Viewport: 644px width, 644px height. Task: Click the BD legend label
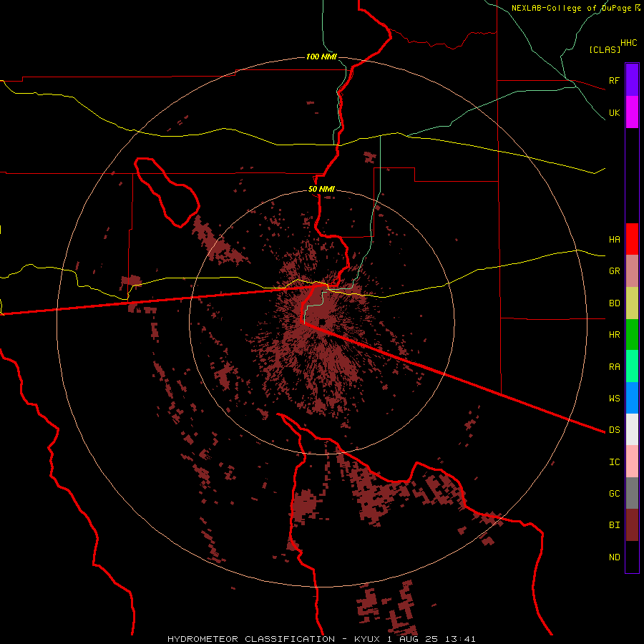[x=614, y=303]
